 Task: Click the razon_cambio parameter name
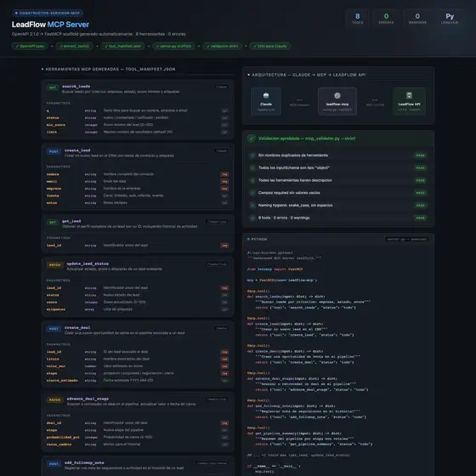pos(59,445)
